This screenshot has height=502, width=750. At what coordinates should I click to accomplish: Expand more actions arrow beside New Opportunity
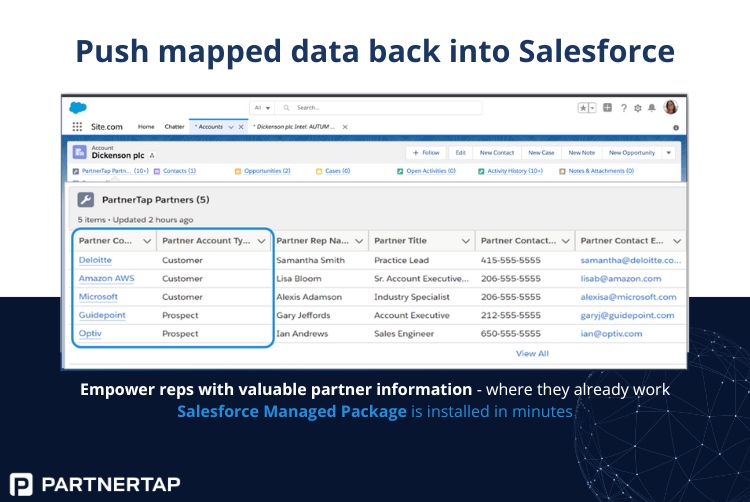click(669, 153)
